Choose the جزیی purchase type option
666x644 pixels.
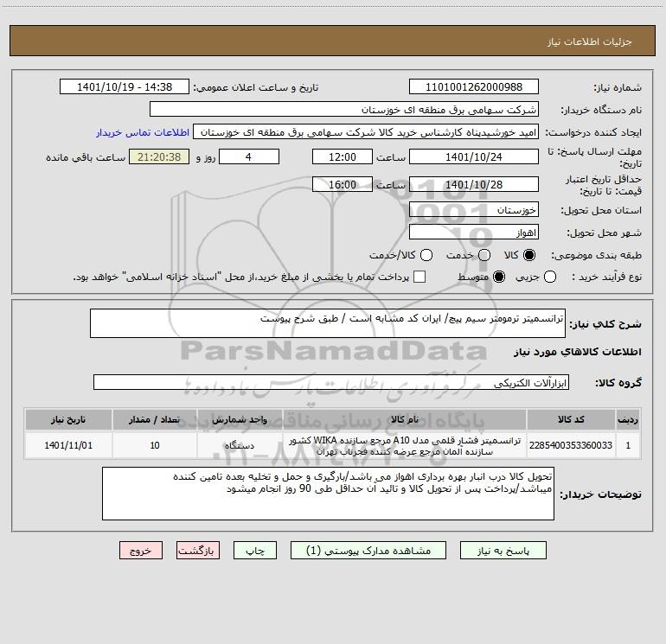tap(550, 277)
